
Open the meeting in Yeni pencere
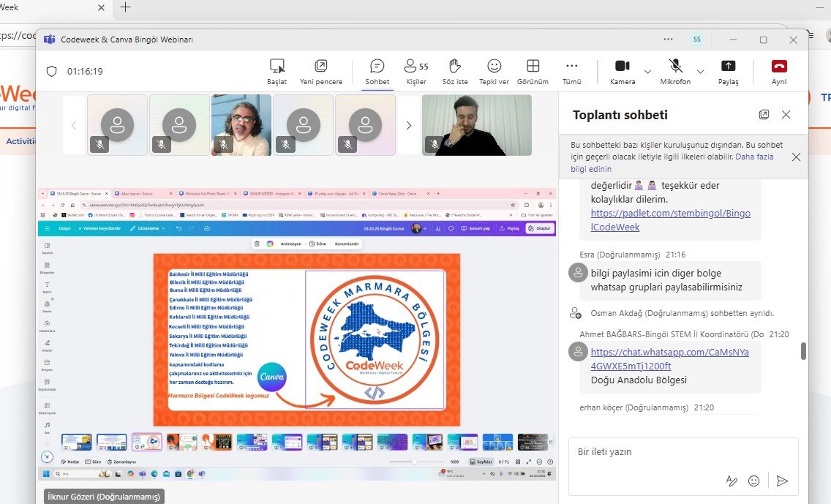tap(321, 72)
